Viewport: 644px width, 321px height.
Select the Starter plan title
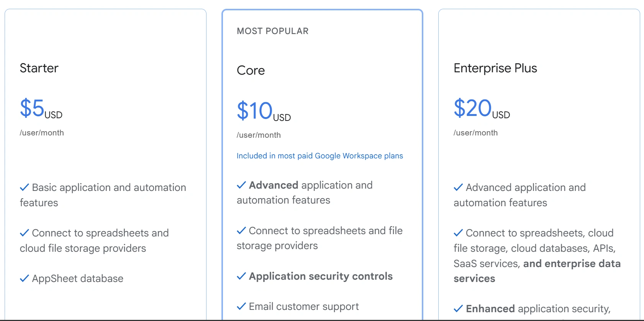[x=39, y=68]
